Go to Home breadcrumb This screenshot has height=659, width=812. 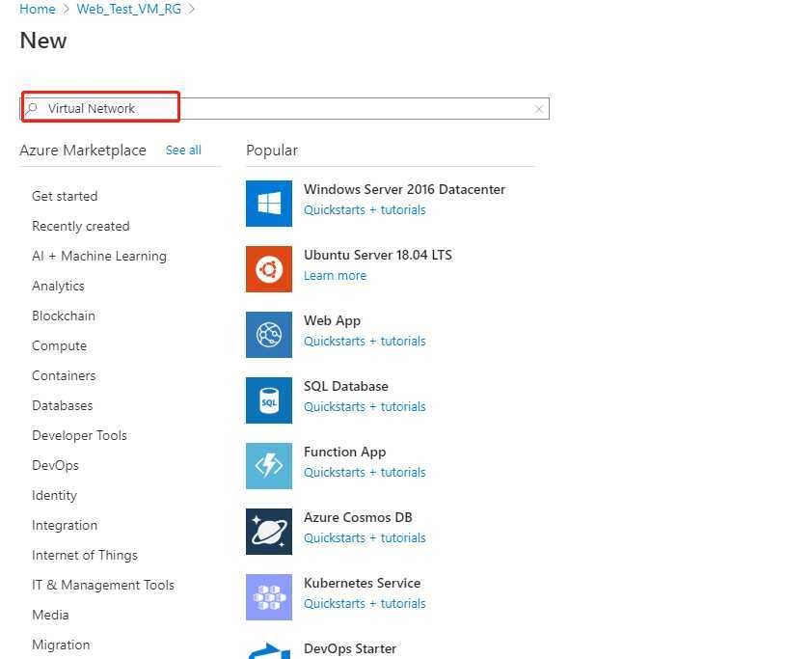click(x=38, y=9)
